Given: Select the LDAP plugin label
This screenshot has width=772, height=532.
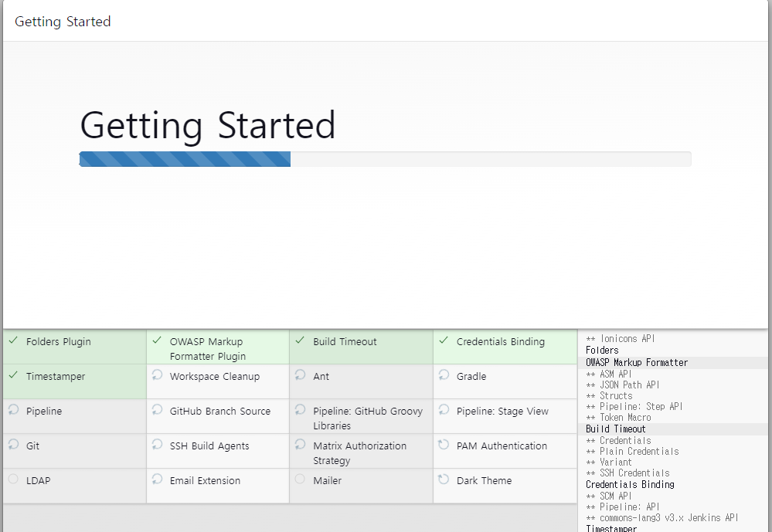Looking at the screenshot, I should [x=39, y=480].
